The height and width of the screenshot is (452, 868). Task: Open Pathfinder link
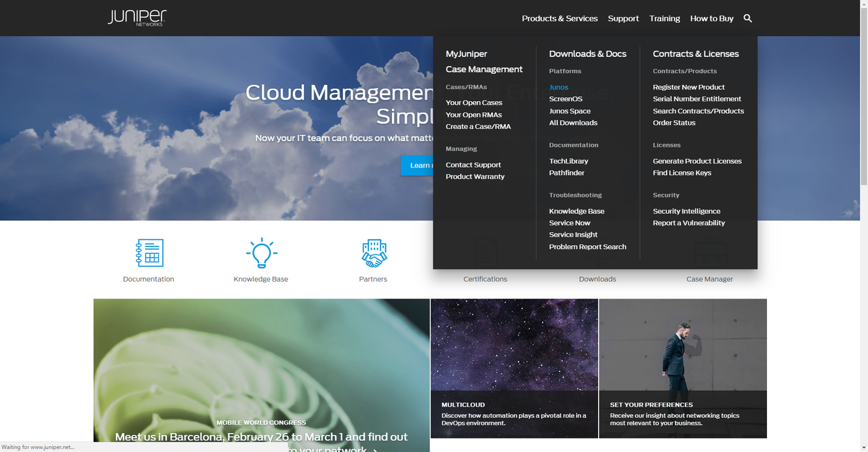(x=567, y=173)
